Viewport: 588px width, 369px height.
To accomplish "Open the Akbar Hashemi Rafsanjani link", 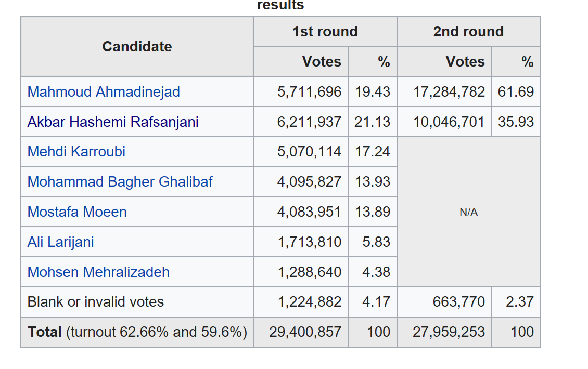I will [113, 122].
